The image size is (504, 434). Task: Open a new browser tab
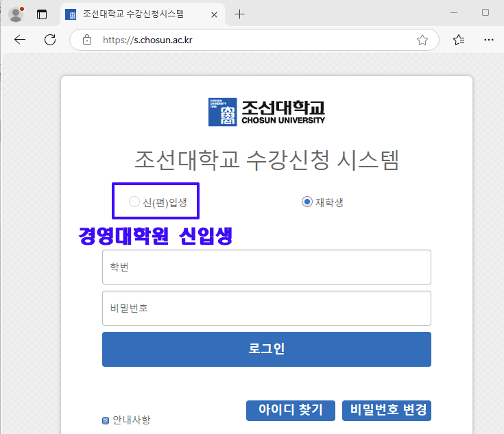point(239,14)
